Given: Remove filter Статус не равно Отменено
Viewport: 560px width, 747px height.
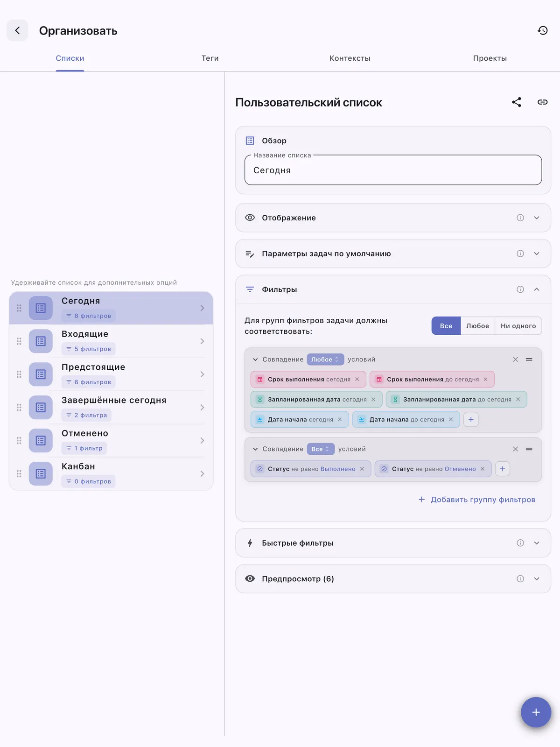Looking at the screenshot, I should [483, 469].
